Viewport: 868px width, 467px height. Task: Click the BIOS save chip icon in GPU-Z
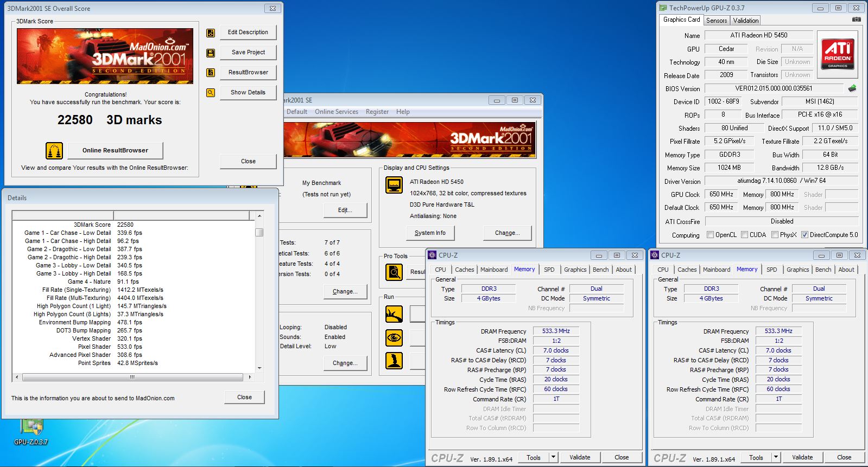tap(852, 88)
